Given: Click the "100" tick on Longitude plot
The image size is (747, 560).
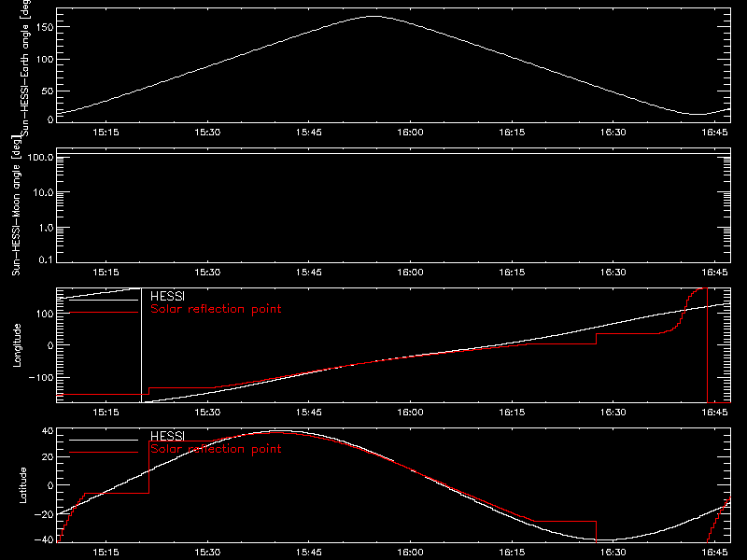Looking at the screenshot, I should (45, 314).
